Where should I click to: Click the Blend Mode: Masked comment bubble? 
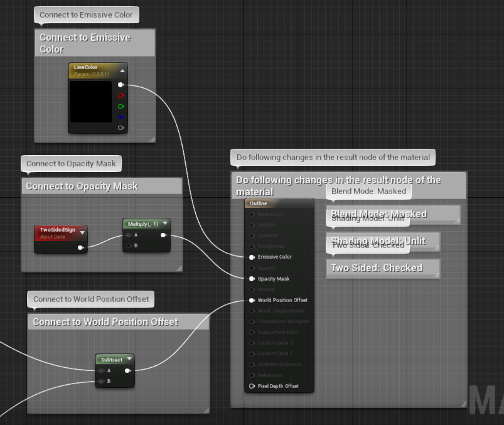click(x=368, y=191)
